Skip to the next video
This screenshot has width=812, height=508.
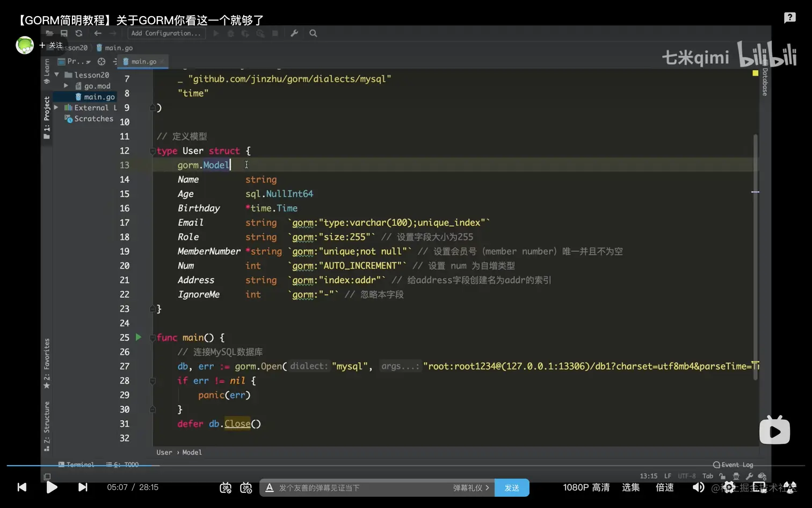pos(83,488)
